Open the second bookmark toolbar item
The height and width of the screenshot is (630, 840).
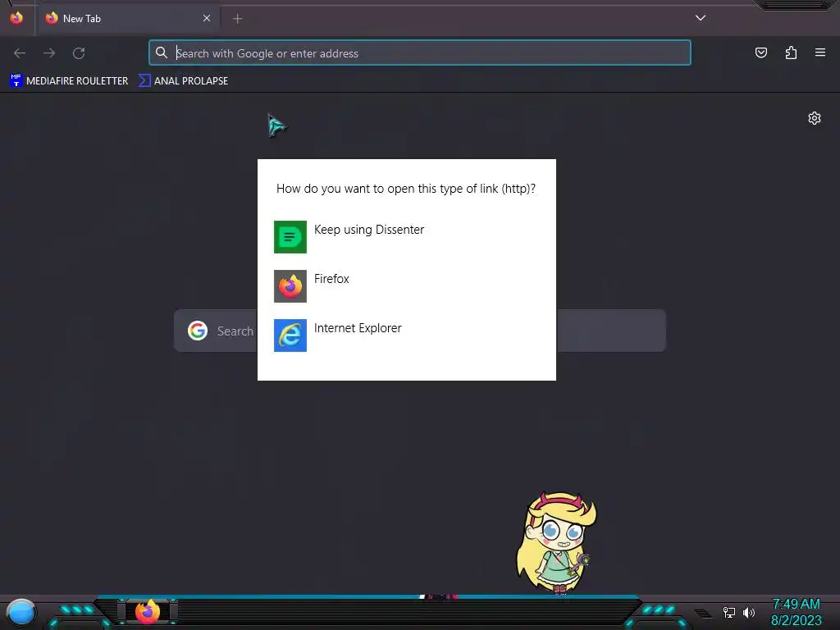[x=183, y=81]
